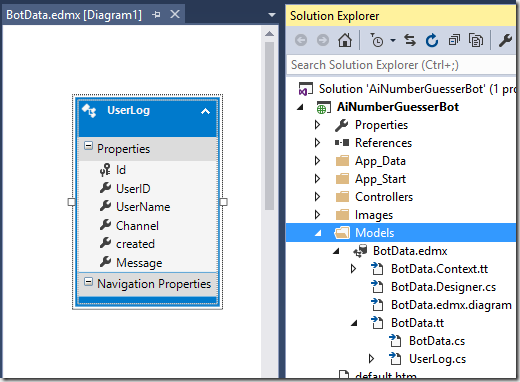Focus the Search Solution Explorer field
This screenshot has height=382, width=520.
401,65
